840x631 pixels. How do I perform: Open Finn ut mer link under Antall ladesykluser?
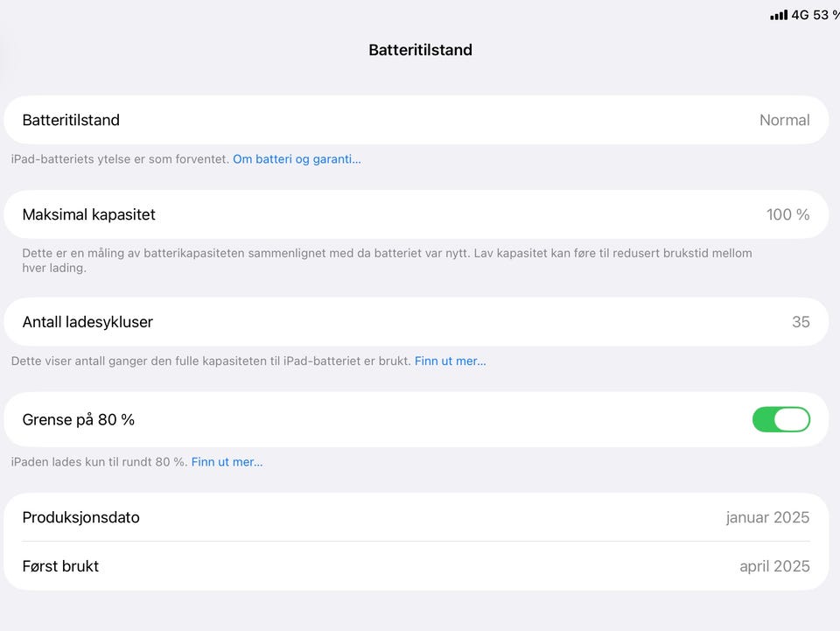(x=450, y=361)
